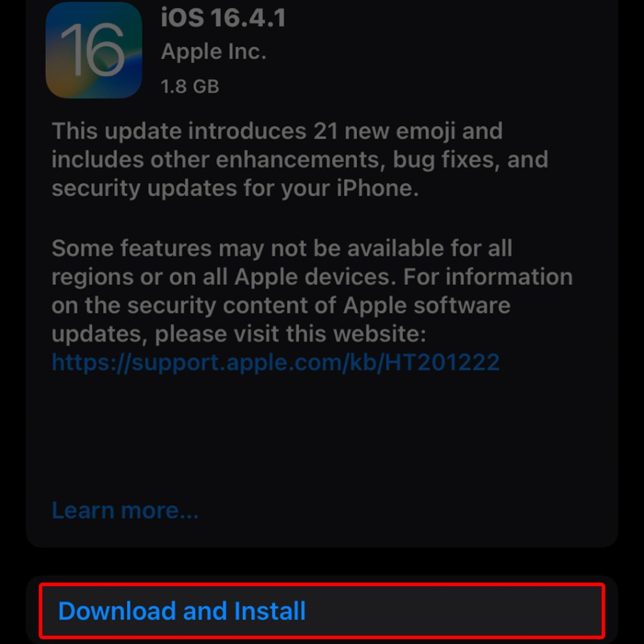This screenshot has width=644, height=644.
Task: Tap the line 'updates, please visit this website:'
Action: point(239,334)
